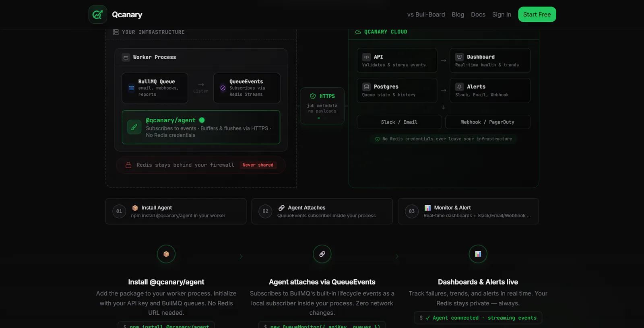Screen dimensions: 644x328
Task: Click the Never shared badge
Action: 258,165
